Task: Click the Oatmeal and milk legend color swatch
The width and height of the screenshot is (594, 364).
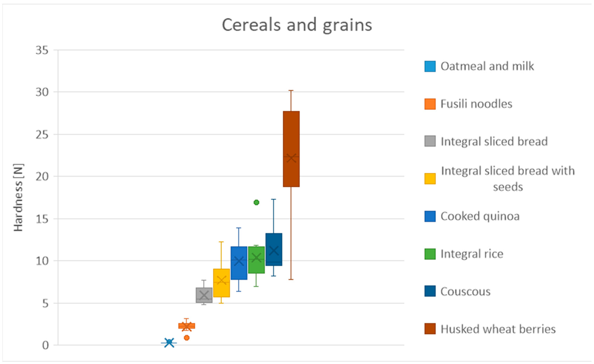Action: pos(430,66)
